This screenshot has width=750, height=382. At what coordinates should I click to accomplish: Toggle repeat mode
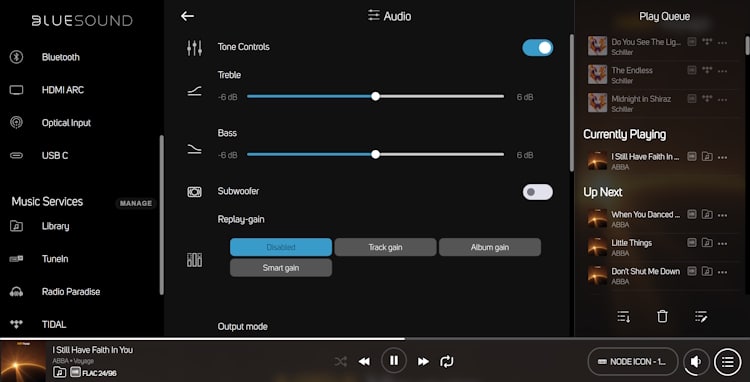pos(447,361)
